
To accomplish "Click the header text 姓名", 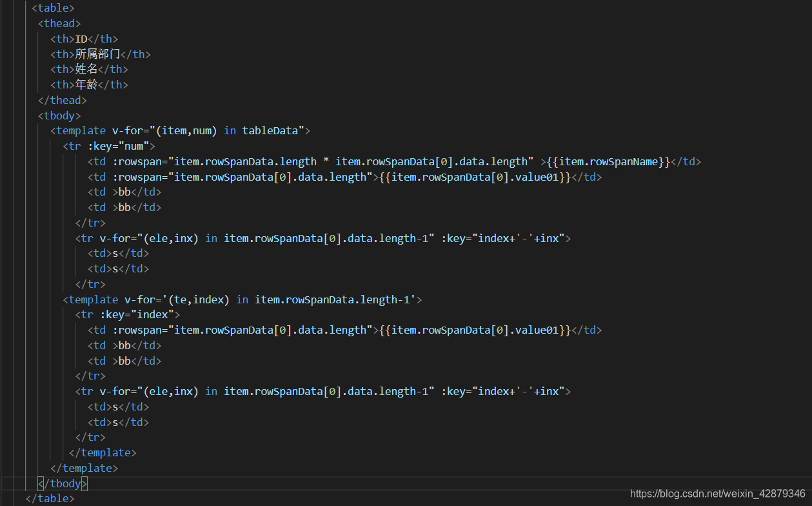I will click(x=86, y=69).
